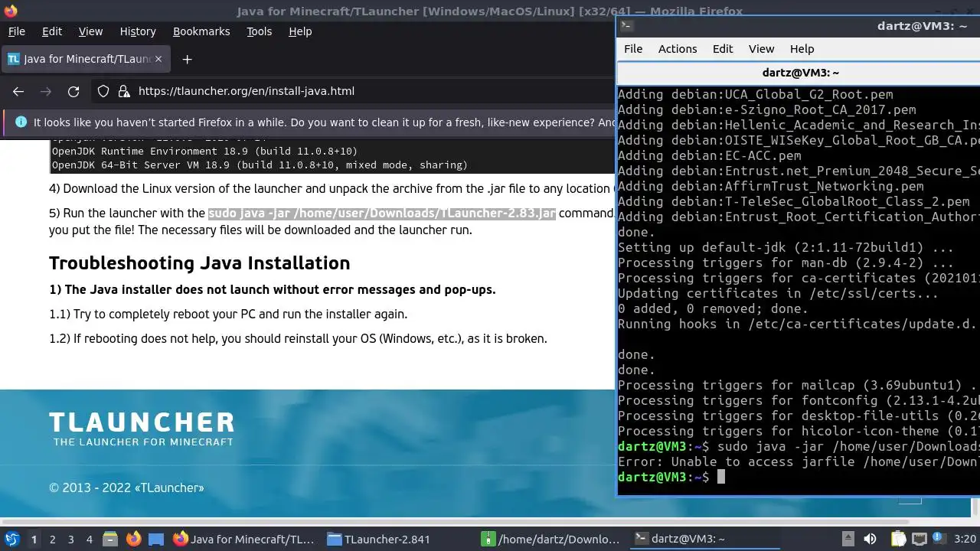Reload the TLauncher page in Firefox
The height and width of the screenshot is (551, 980).
tap(73, 91)
